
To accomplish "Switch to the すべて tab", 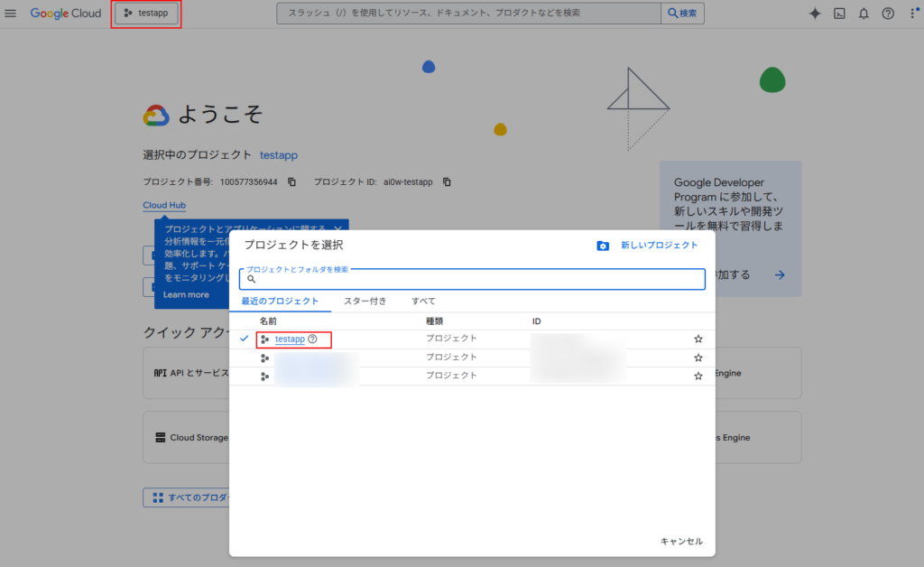I will click(423, 301).
